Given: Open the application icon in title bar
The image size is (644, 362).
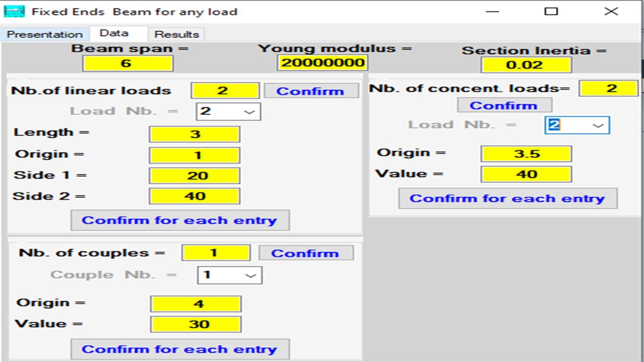Looking at the screenshot, I should [x=14, y=11].
